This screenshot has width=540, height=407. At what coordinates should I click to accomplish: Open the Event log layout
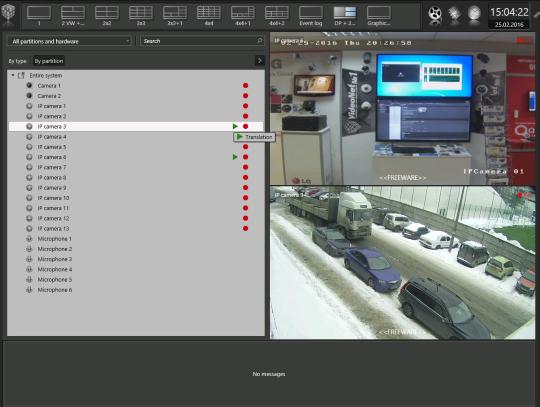pyautogui.click(x=311, y=16)
